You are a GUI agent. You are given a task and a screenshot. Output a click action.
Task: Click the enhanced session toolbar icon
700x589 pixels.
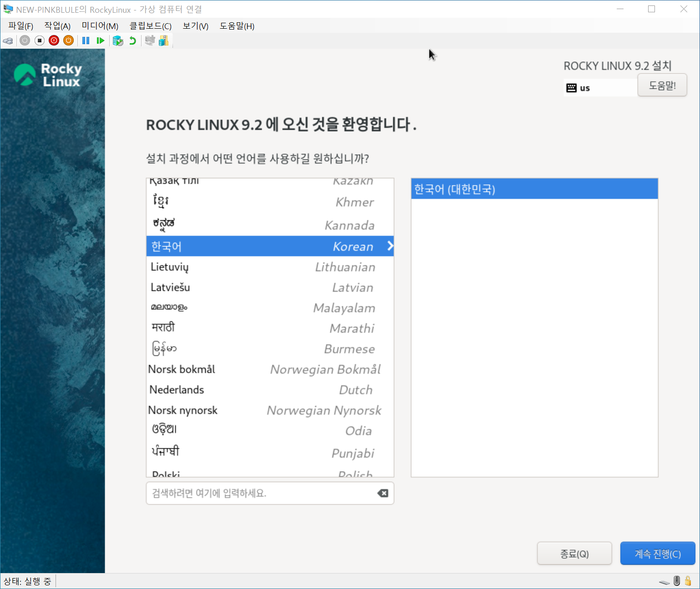coord(150,41)
